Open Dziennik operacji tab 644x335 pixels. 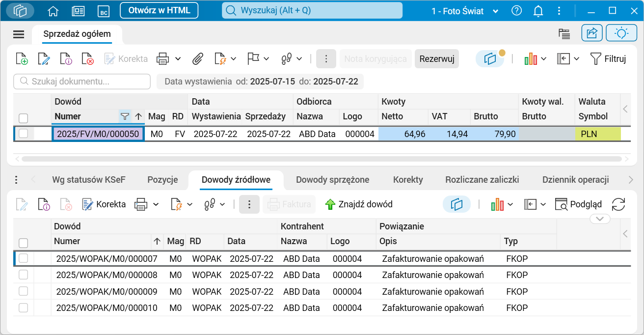pyautogui.click(x=576, y=180)
